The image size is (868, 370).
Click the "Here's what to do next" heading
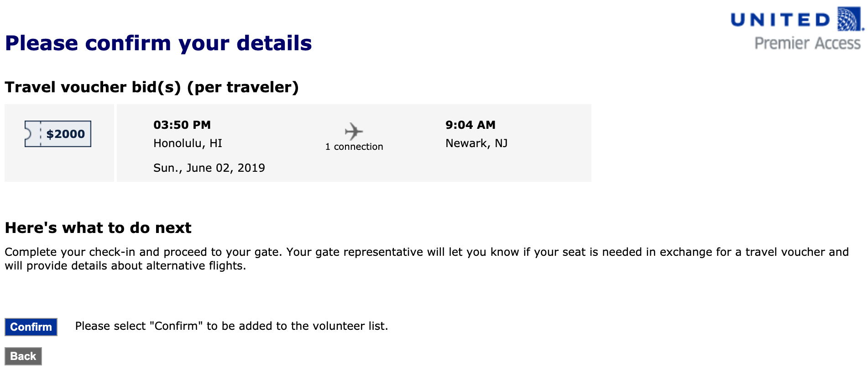98,228
